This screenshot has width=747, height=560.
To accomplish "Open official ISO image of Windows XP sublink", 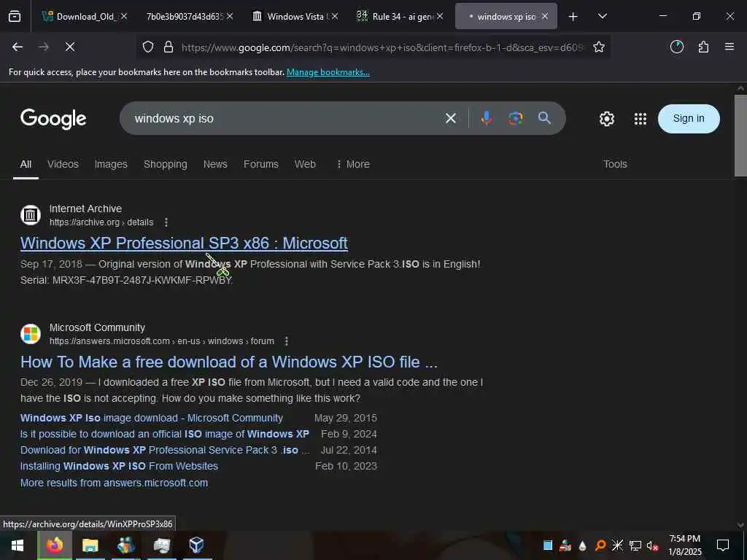I will click(x=165, y=435).
